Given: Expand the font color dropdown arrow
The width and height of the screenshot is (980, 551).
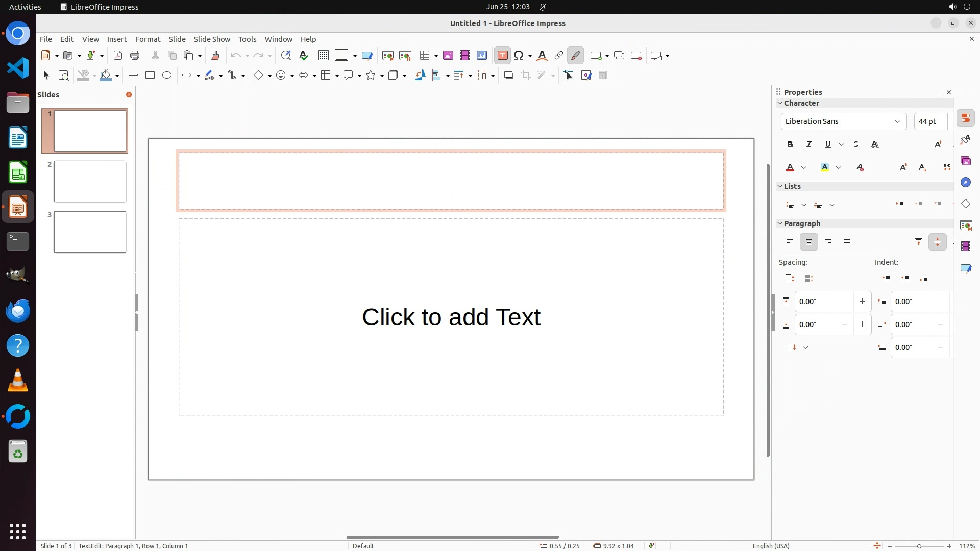Looking at the screenshot, I should 804,168.
